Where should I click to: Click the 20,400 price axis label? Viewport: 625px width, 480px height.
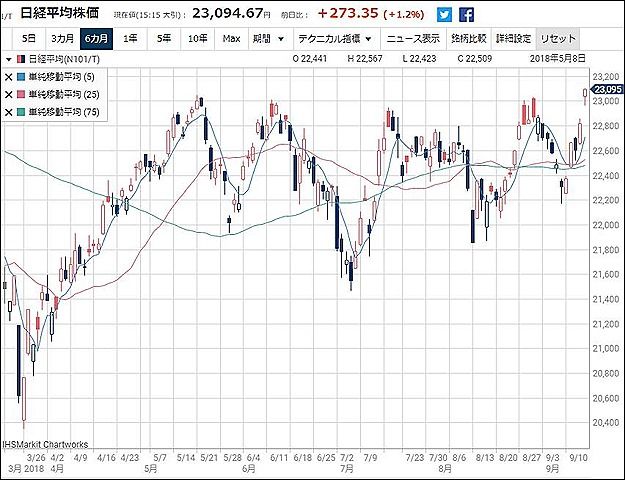[606, 423]
